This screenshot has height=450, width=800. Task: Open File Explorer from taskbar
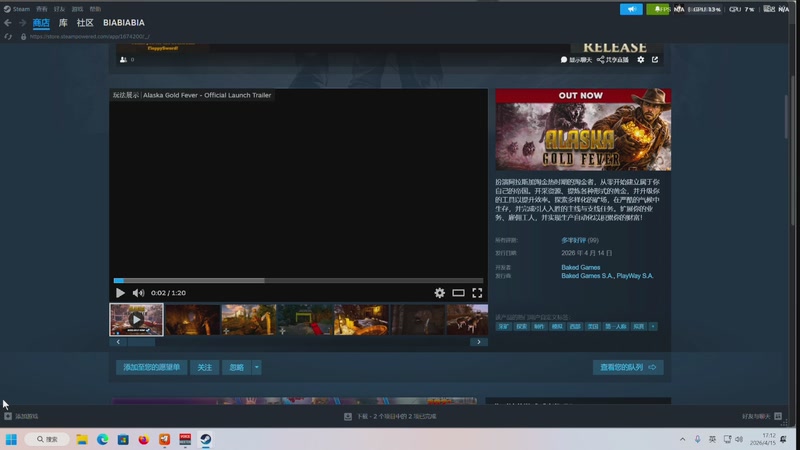[x=82, y=439]
